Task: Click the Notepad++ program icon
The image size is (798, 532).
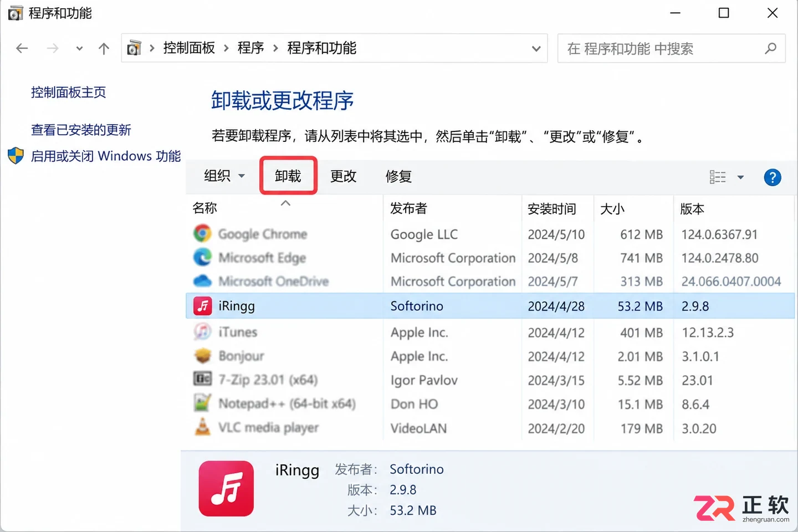Action: (202, 403)
